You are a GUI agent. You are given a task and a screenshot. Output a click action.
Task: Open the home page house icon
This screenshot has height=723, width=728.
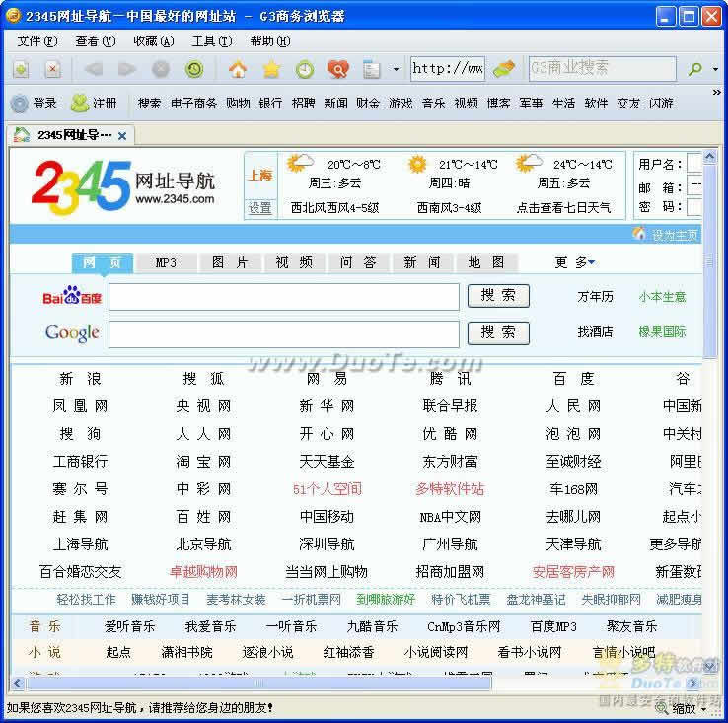(x=238, y=70)
